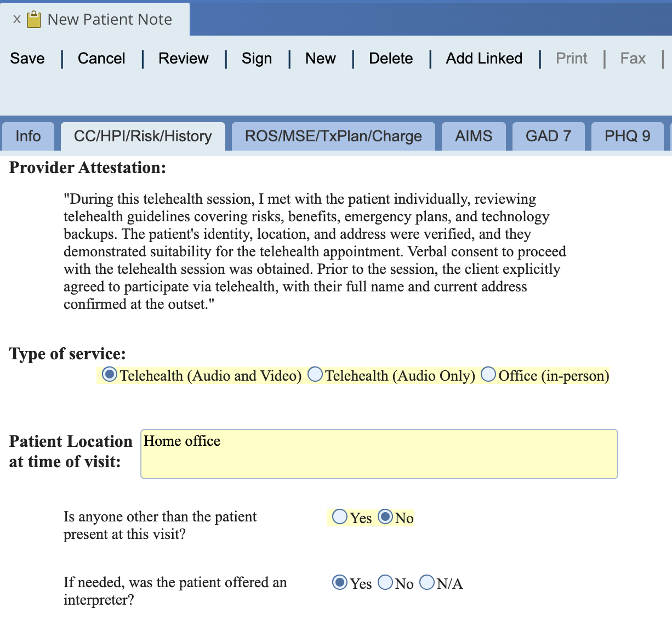Close the New Patient Note tab
This screenshot has height=620, width=672.
coord(17,19)
